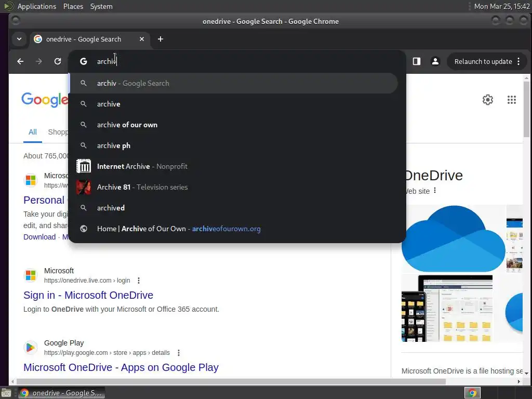Choose 'archive of our own' suggestion
The height and width of the screenshot is (399, 532).
[233, 125]
